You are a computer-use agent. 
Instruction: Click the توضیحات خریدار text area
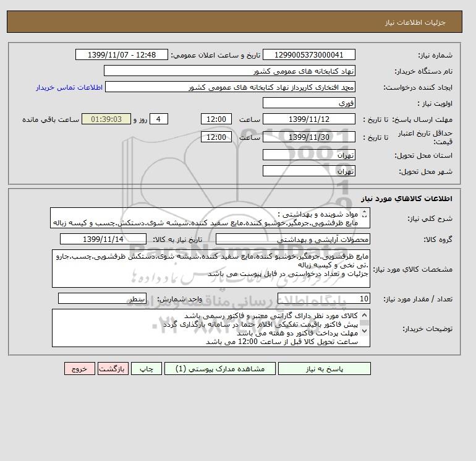click(211, 328)
